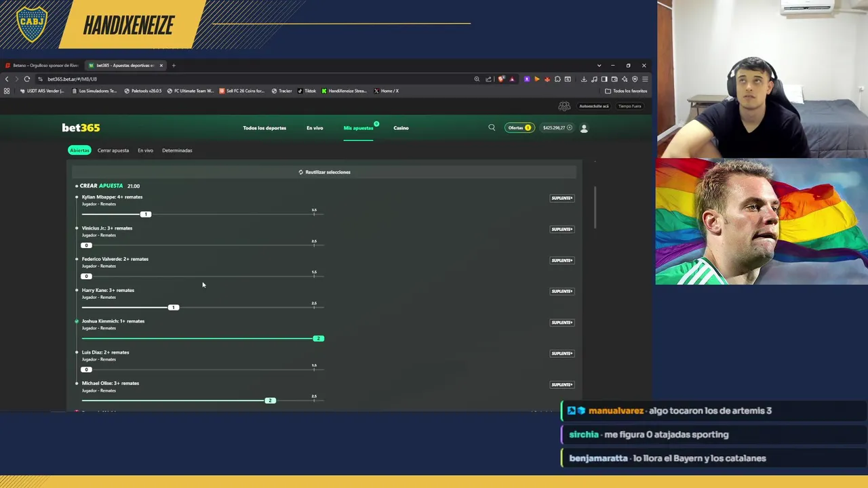Click the account balance $425.296,27
The height and width of the screenshot is (488, 868).
pyautogui.click(x=553, y=127)
